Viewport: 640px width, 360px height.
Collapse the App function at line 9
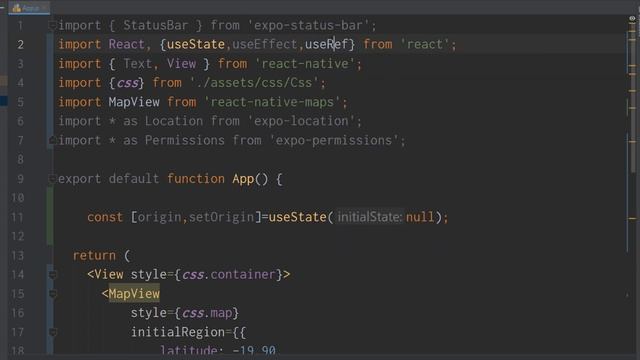[52, 179]
